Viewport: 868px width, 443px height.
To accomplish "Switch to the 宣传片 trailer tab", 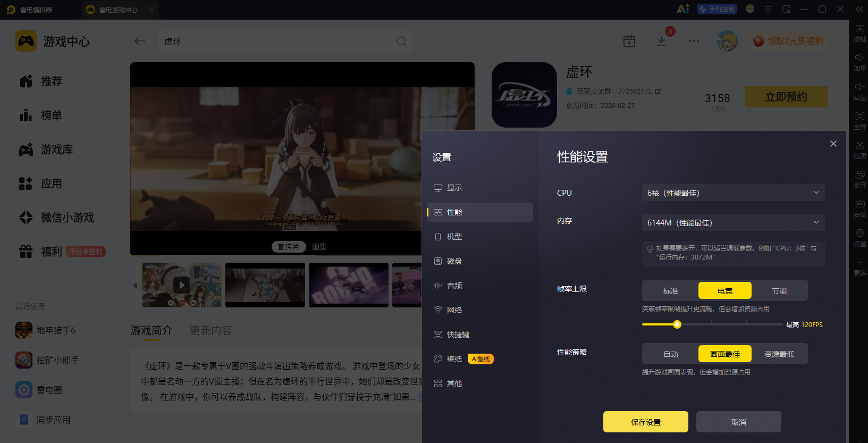I will [x=289, y=247].
